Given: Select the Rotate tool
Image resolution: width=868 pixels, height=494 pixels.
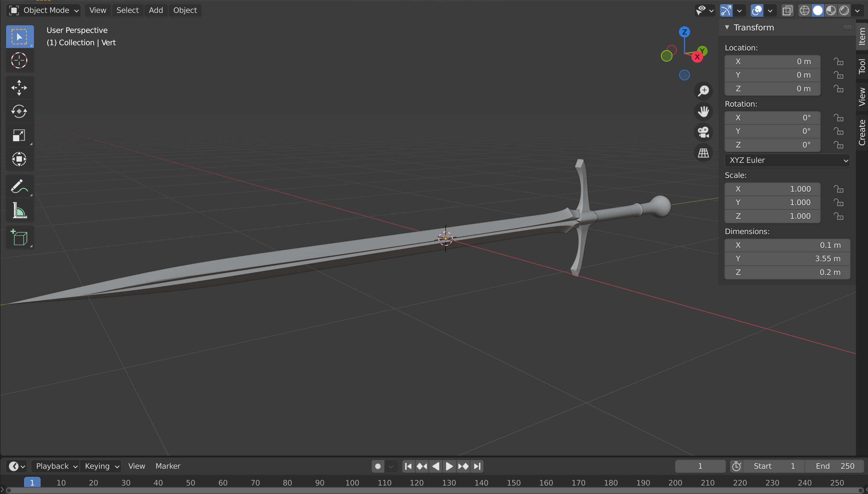Looking at the screenshot, I should [19, 111].
